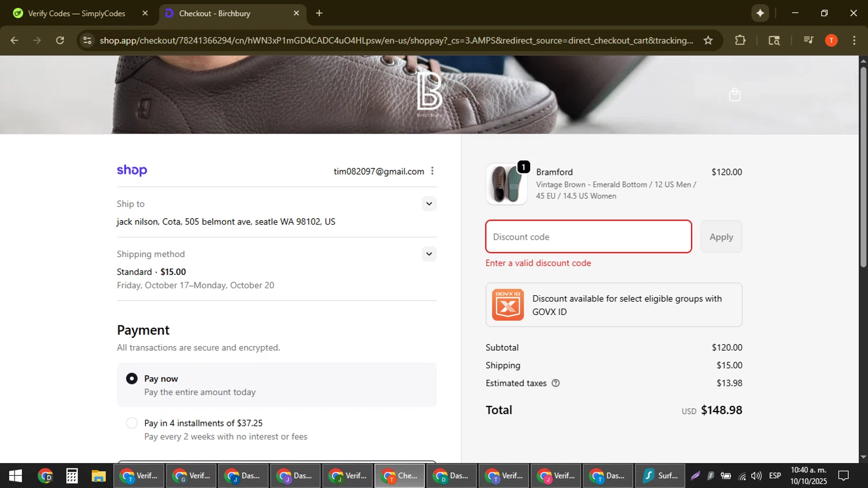Expand the Shipping method section
Viewport: 868px width, 488px height.
(429, 254)
